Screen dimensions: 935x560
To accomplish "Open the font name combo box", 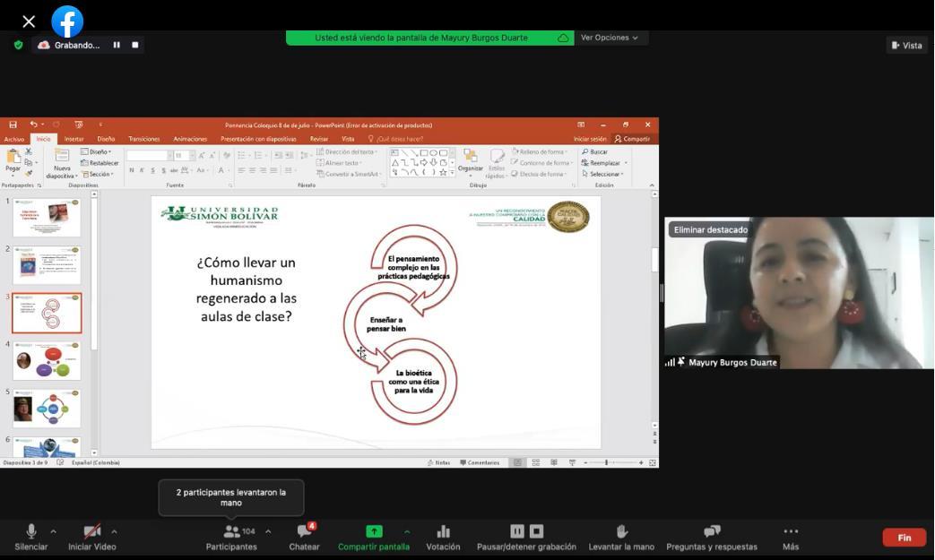I will pos(149,156).
